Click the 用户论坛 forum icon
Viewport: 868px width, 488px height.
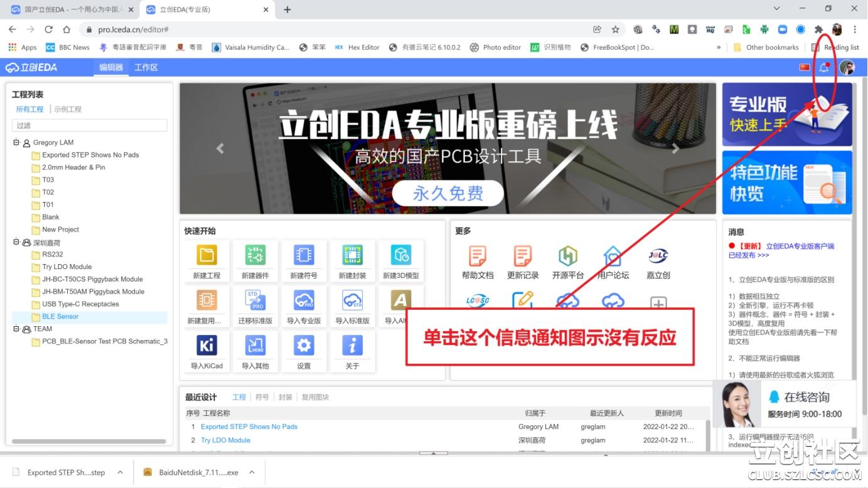tap(613, 256)
